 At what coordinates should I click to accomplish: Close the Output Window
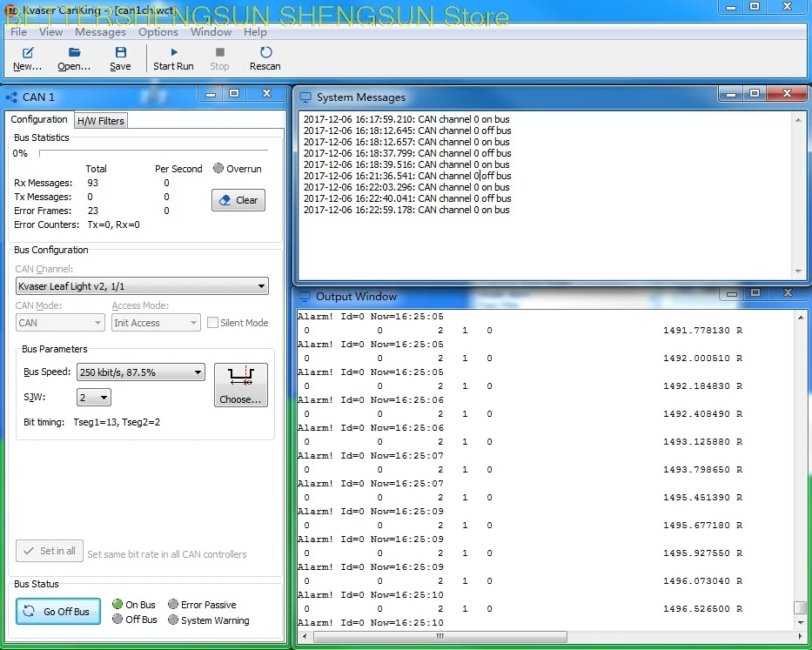point(788,293)
